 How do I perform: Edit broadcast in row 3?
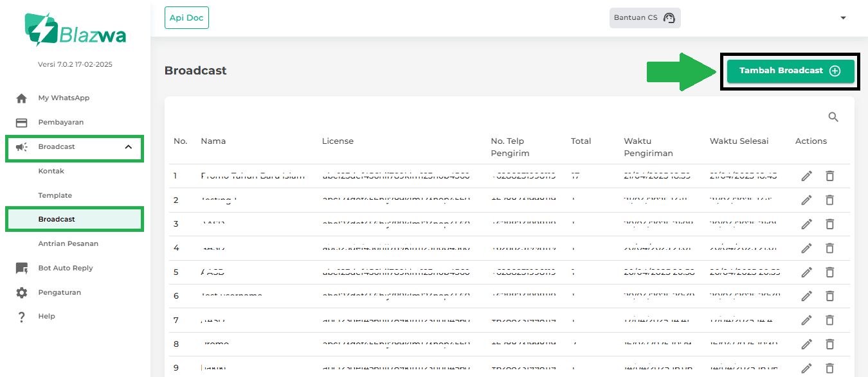807,224
